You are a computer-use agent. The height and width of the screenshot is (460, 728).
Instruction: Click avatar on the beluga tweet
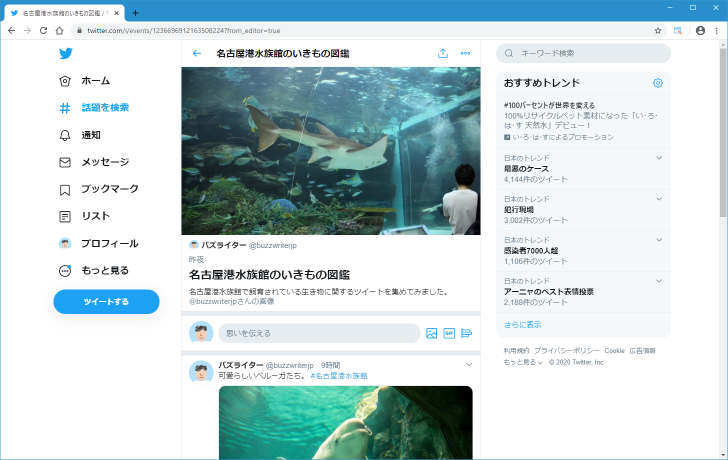(201, 372)
